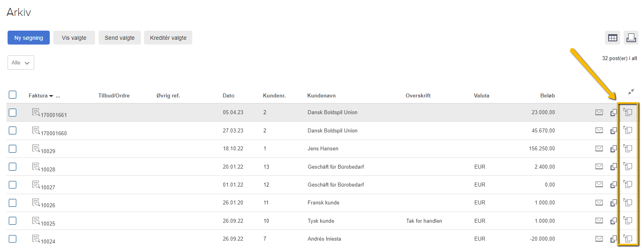644x247 pixels.
Task: Click the collapse arrows icon above row actions
Action: [631, 92]
